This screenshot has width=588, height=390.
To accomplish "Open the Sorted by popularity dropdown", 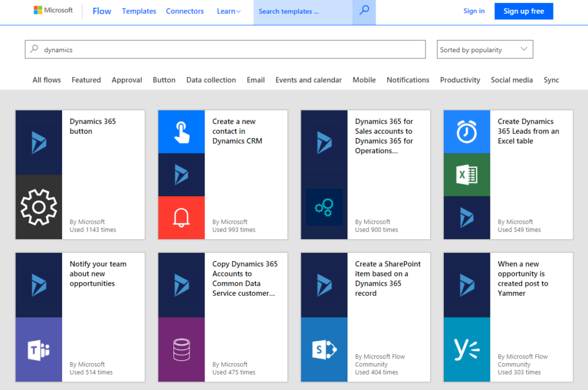I will [484, 49].
